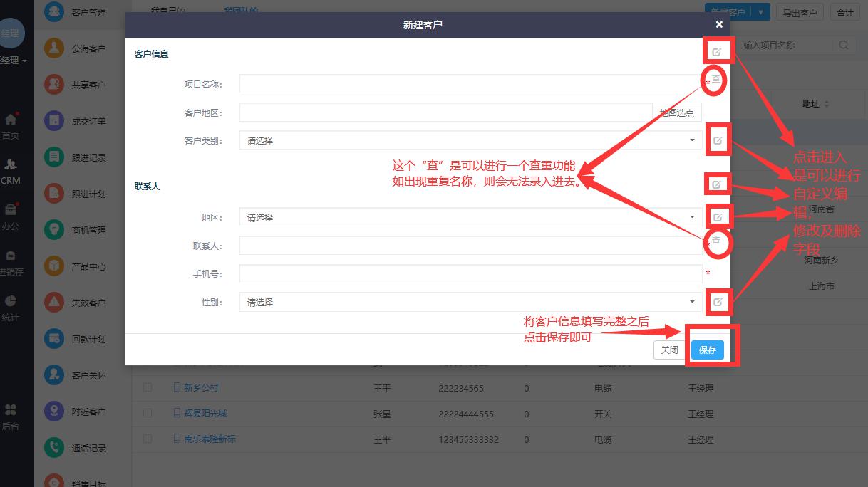
Task: Open 产品中心 in the sidebar
Action: click(x=76, y=266)
